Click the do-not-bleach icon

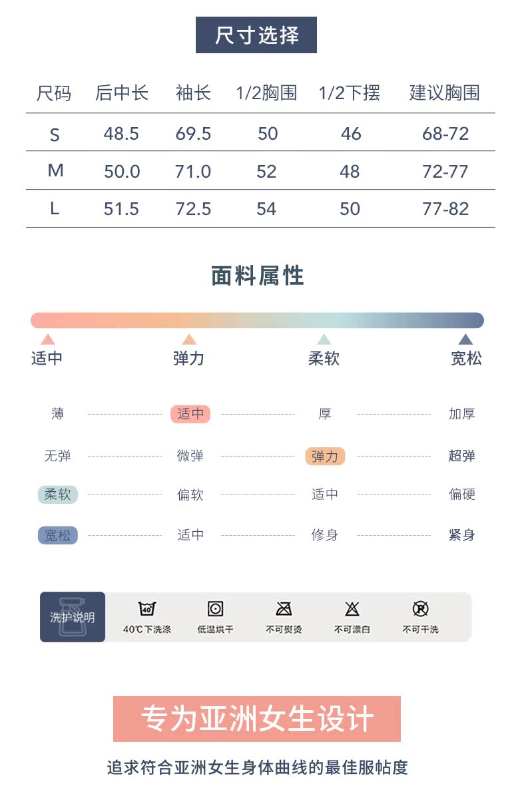click(352, 608)
